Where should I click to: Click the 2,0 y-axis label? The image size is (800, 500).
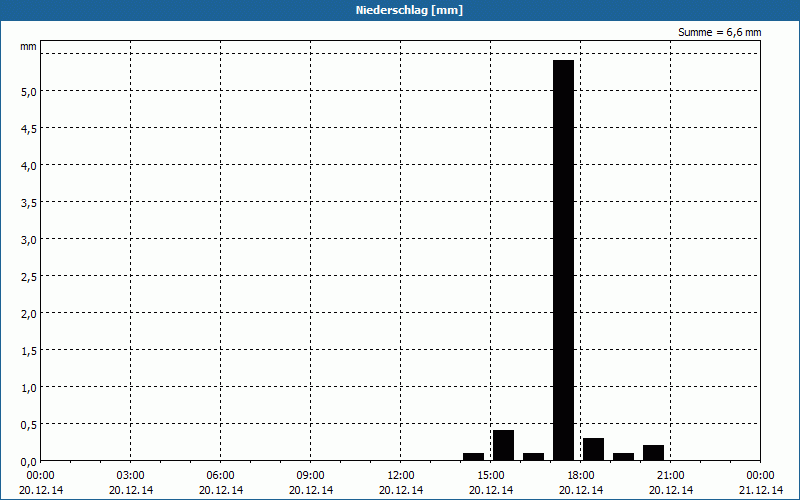point(29,314)
